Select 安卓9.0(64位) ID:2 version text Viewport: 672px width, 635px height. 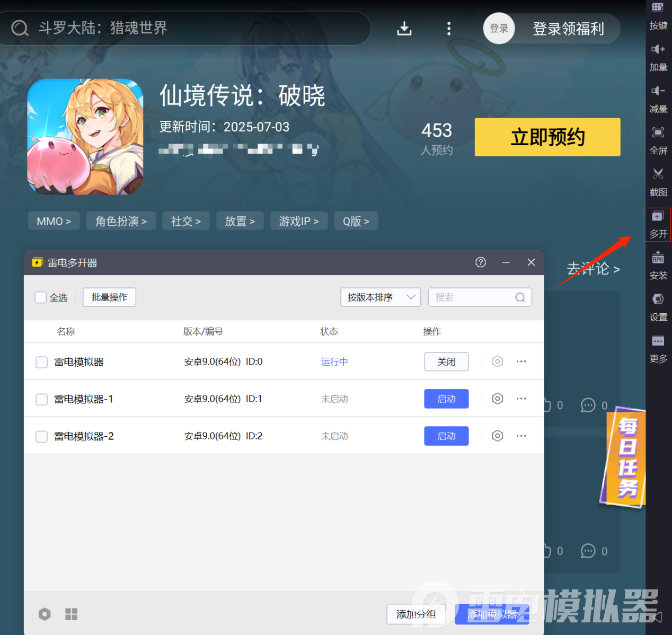pos(223,436)
